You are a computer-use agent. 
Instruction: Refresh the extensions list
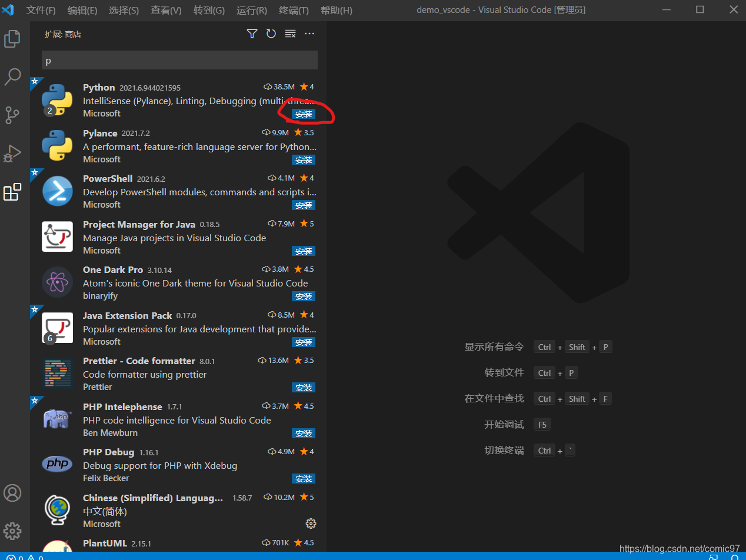[x=271, y=34]
